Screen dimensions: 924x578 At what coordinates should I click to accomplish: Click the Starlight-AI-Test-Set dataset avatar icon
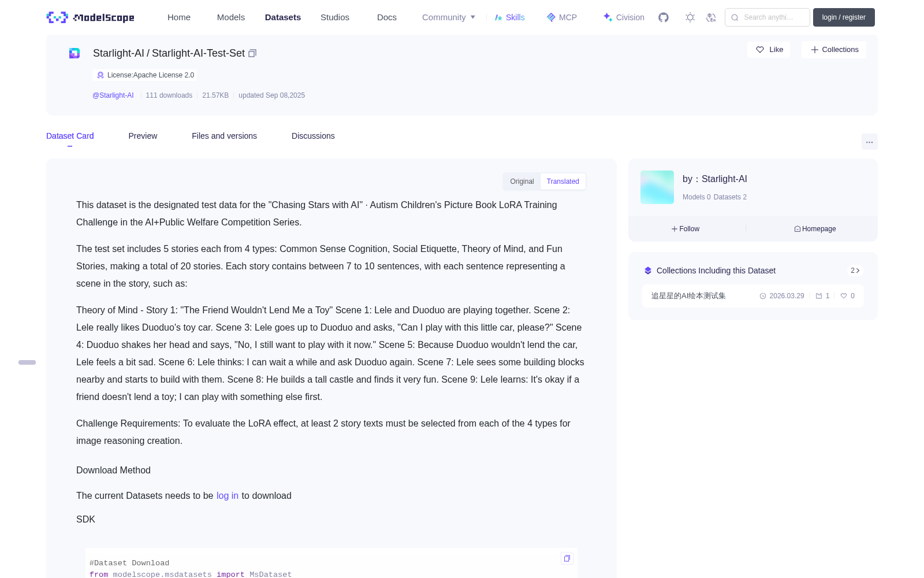click(x=74, y=53)
